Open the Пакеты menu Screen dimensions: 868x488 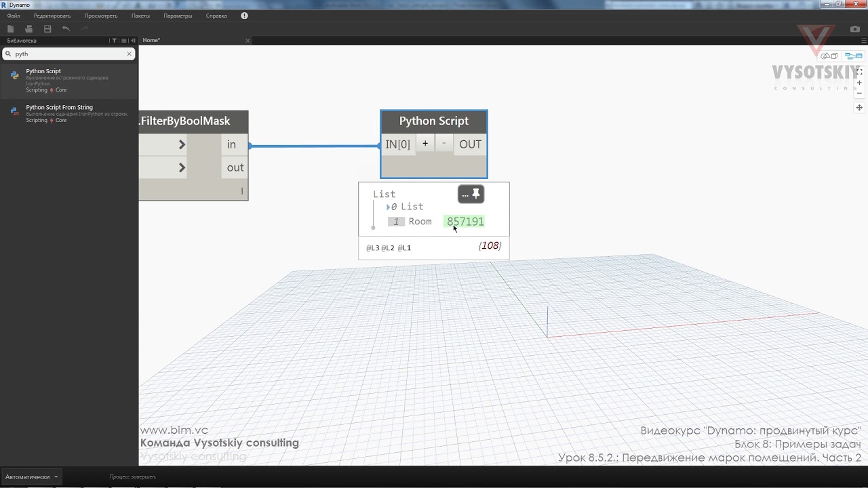point(140,16)
